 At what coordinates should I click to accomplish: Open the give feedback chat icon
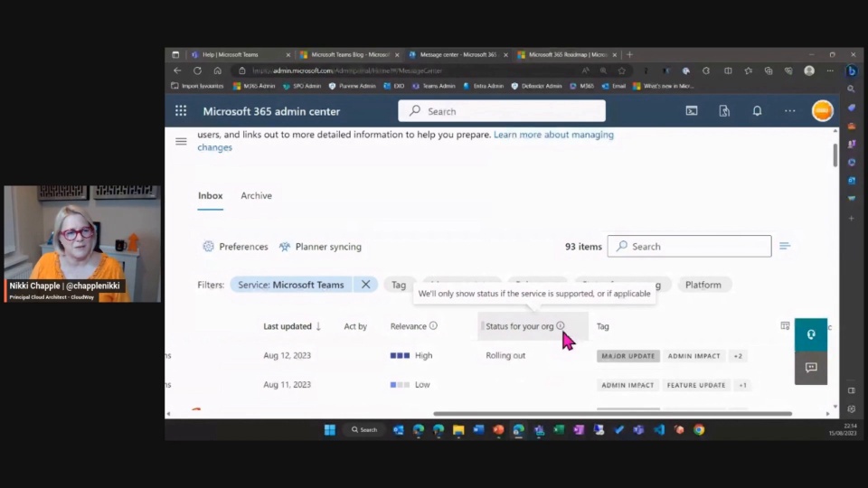(811, 368)
